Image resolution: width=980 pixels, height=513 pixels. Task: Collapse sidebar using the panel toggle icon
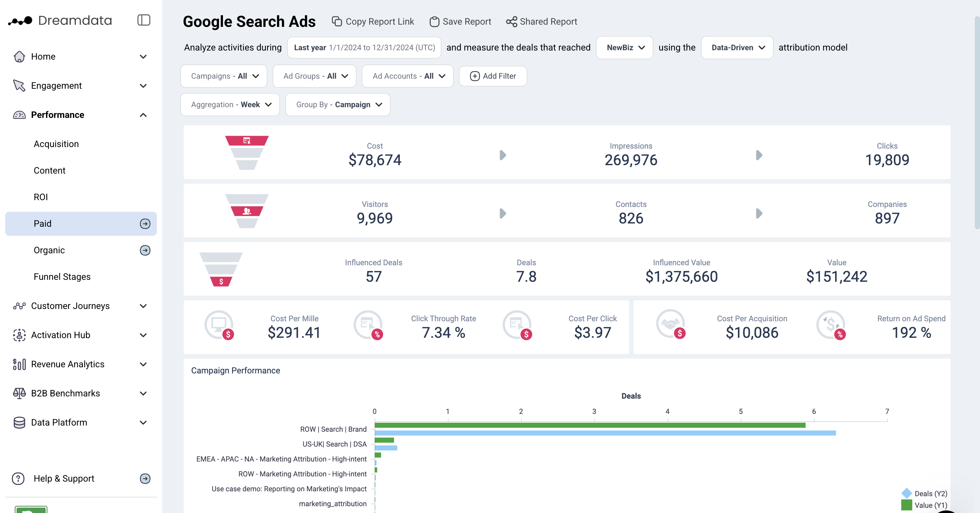144,20
